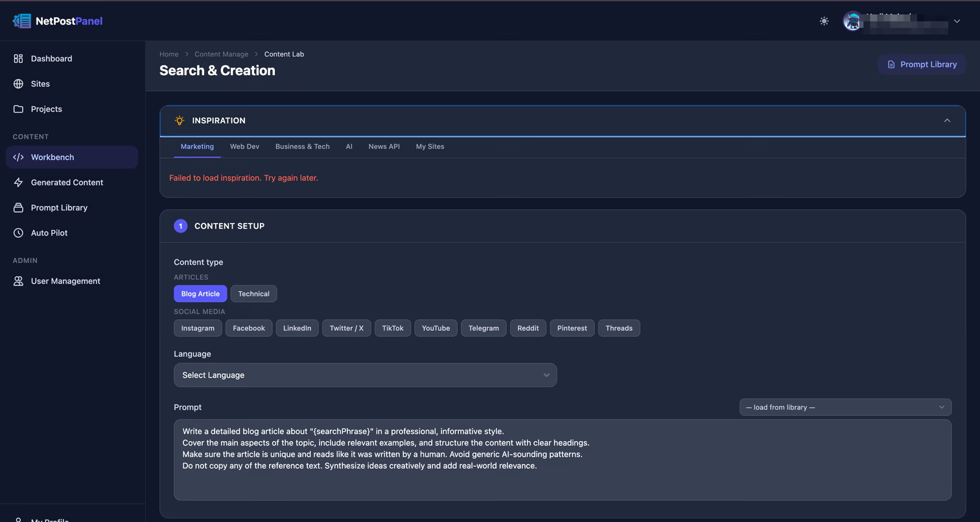Image resolution: width=980 pixels, height=522 pixels.
Task: Open the Select Language dropdown
Action: point(365,375)
